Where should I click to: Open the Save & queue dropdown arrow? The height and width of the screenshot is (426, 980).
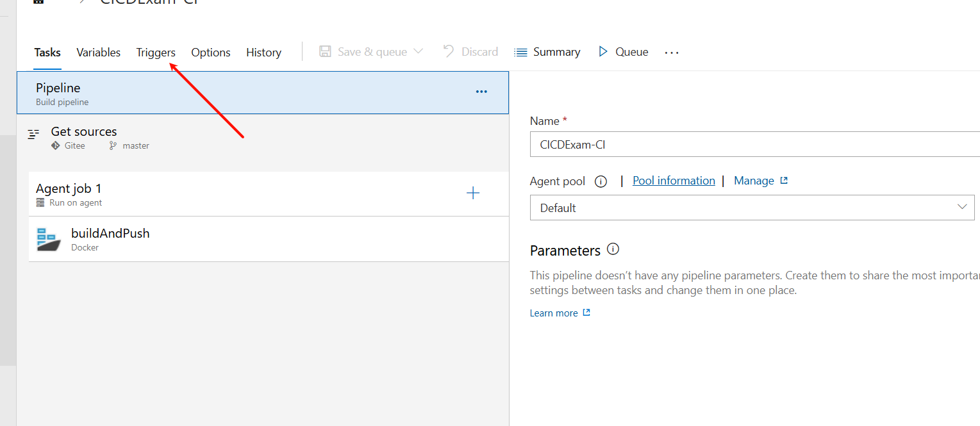coord(419,52)
